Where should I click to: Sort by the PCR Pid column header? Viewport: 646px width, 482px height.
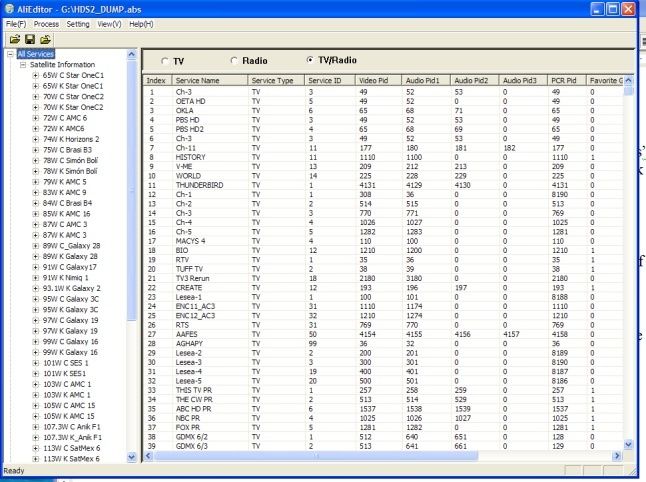566,80
